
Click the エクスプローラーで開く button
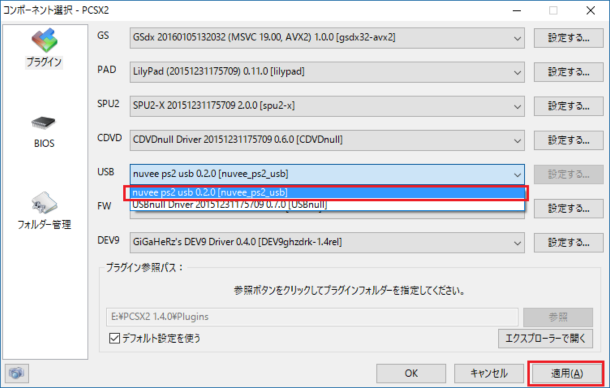click(545, 338)
